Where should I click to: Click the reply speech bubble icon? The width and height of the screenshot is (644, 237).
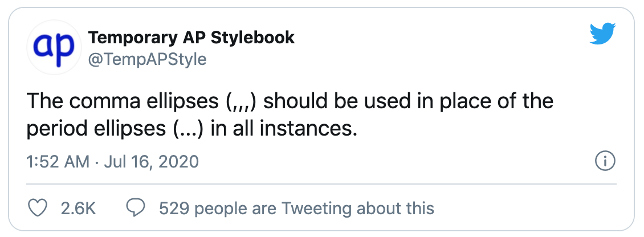click(135, 208)
